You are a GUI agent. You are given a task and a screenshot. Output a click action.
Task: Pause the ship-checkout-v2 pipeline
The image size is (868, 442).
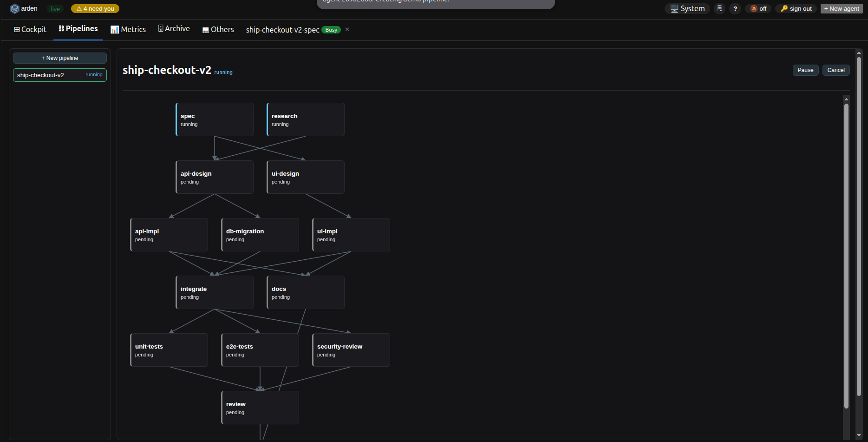(805, 70)
